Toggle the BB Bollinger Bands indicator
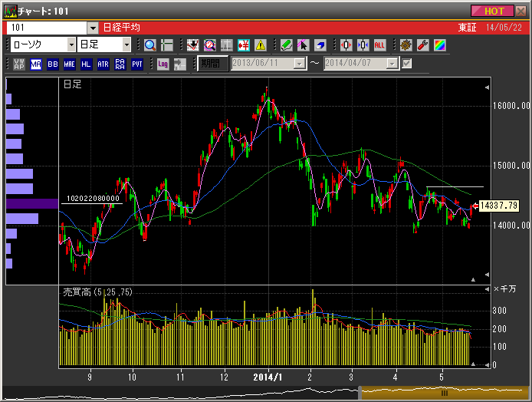The width and height of the screenshot is (532, 402). 53,64
